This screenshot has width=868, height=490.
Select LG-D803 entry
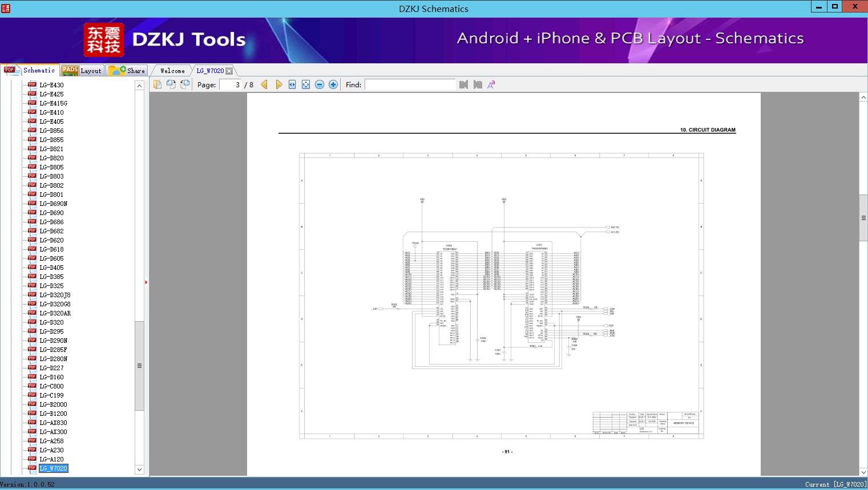[x=51, y=176]
